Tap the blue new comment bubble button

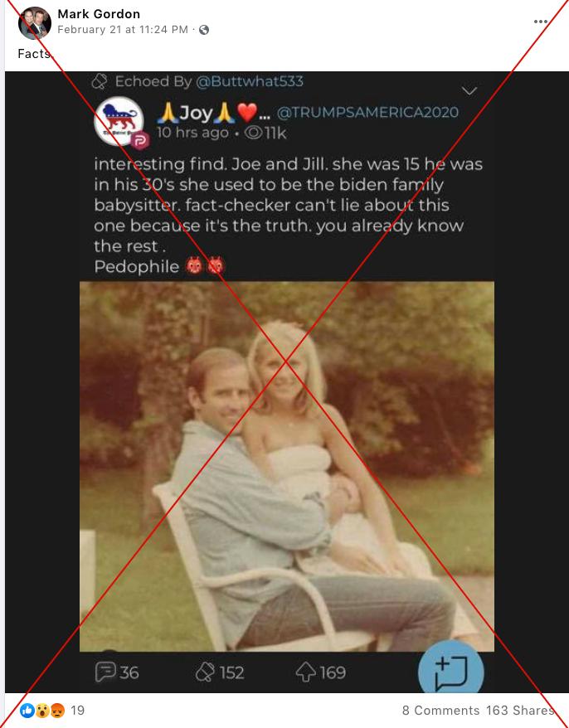450,672
